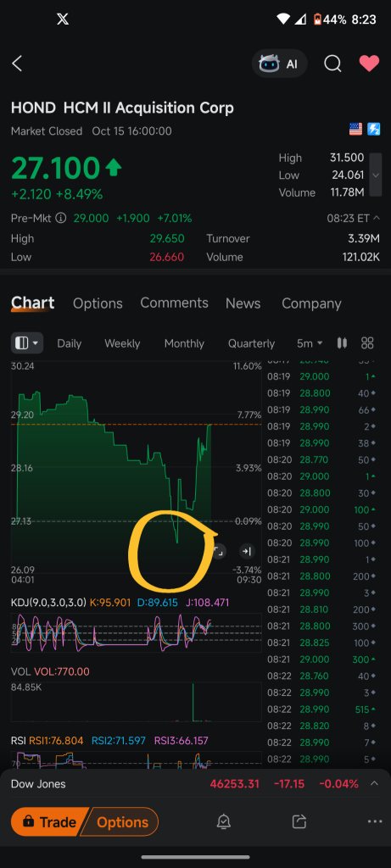Tap the pre-market High 29.650 value
The width and height of the screenshot is (391, 868).
(167, 238)
